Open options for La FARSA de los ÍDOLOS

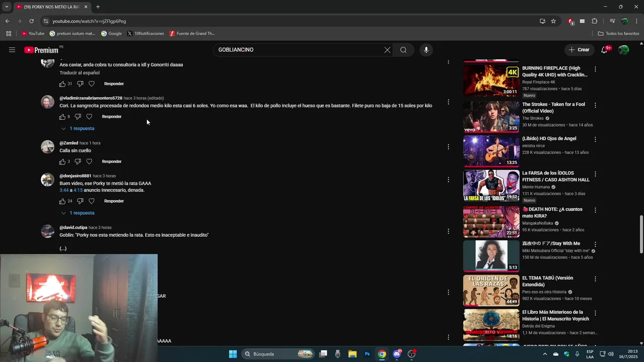point(595,174)
